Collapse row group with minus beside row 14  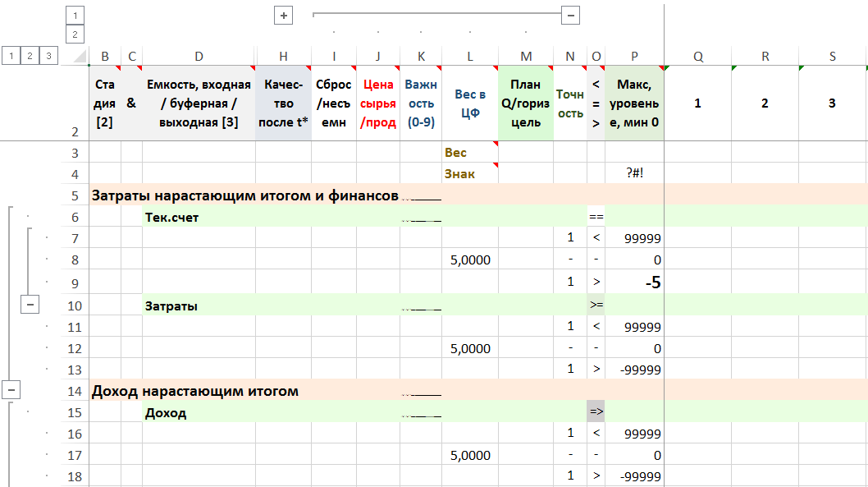(11, 390)
